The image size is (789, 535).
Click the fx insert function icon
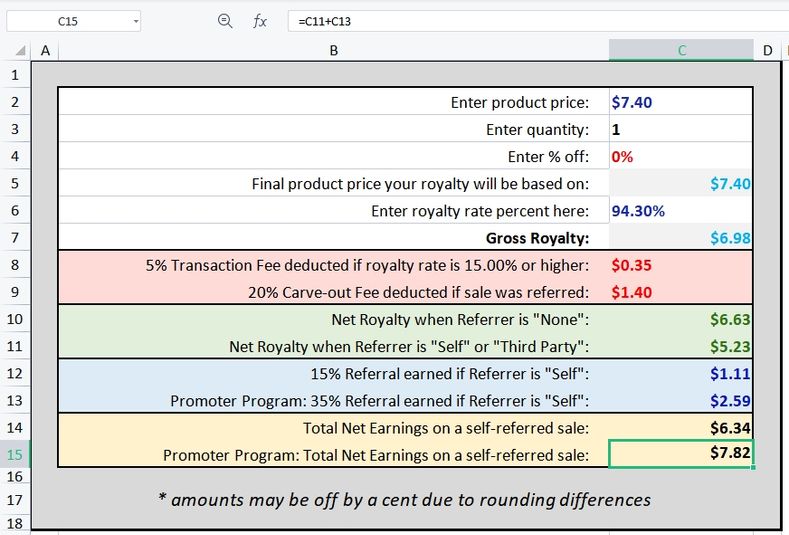(260, 21)
